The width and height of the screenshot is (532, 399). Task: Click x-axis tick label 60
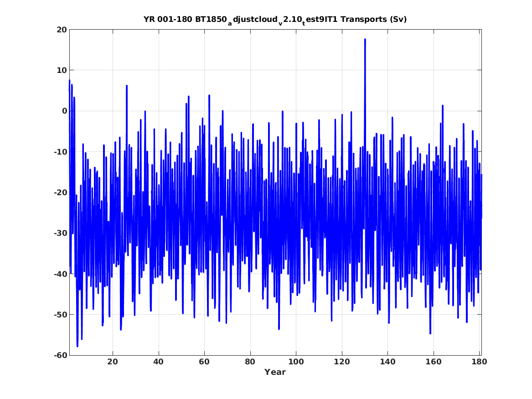click(x=204, y=362)
